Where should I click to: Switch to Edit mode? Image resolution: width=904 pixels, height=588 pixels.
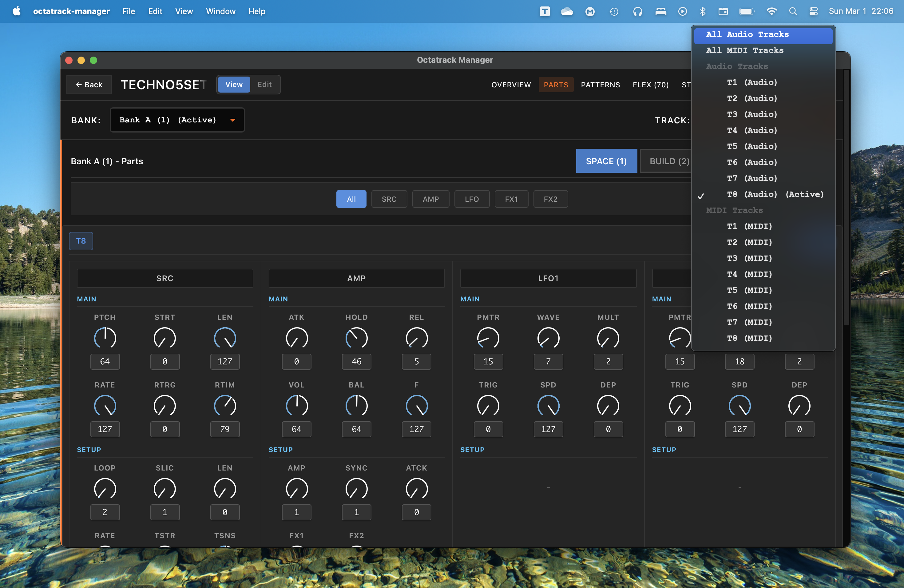tap(264, 84)
